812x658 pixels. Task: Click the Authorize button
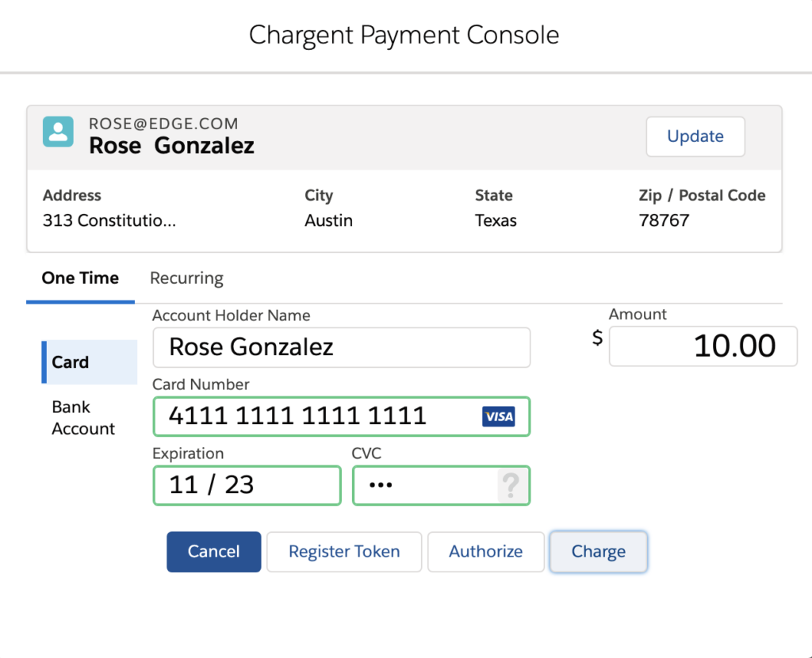[x=486, y=552]
